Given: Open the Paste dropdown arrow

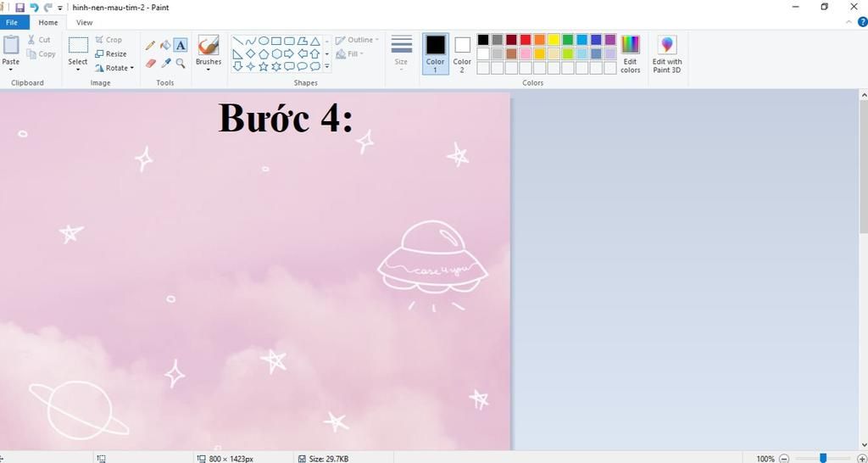Looking at the screenshot, I should (x=10, y=70).
